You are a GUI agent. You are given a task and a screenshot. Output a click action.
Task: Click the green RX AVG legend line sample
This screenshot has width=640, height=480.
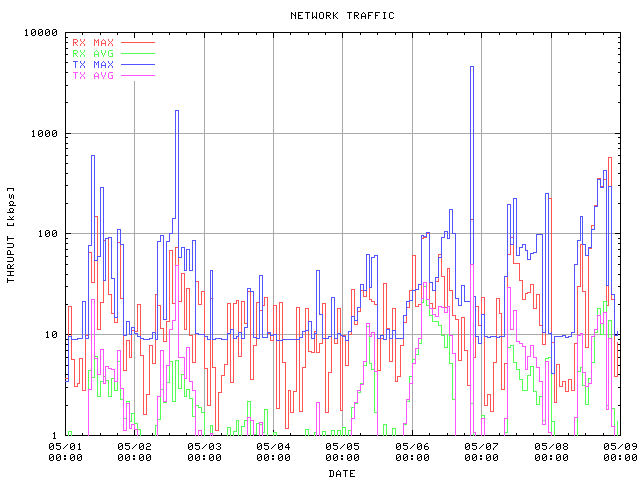138,54
